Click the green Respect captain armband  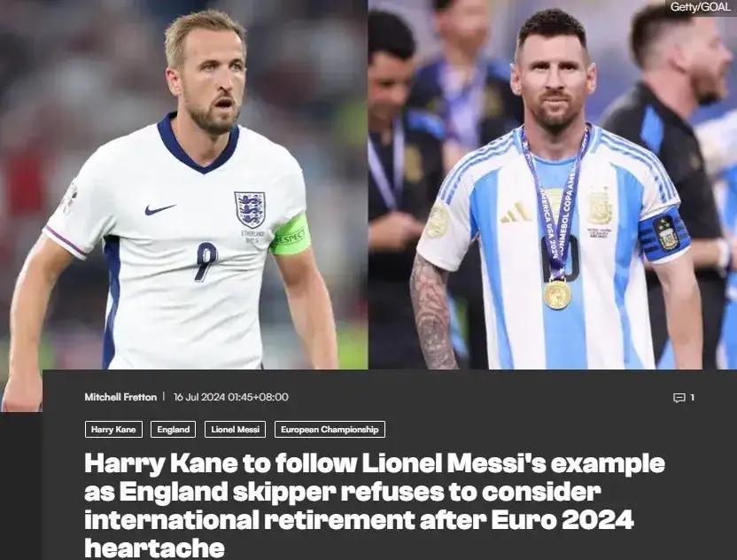[x=291, y=236]
